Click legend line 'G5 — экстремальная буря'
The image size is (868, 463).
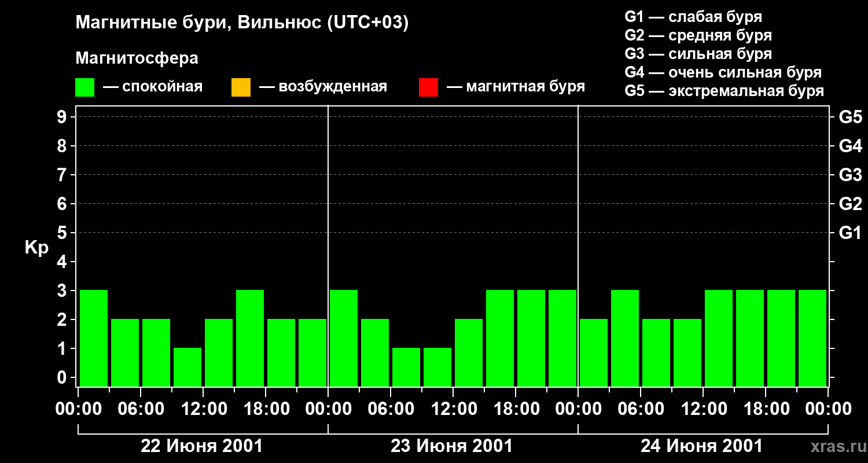724,91
